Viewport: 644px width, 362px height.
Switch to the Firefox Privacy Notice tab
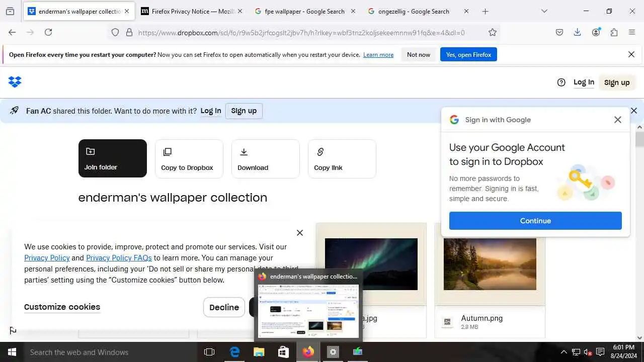[x=192, y=11]
